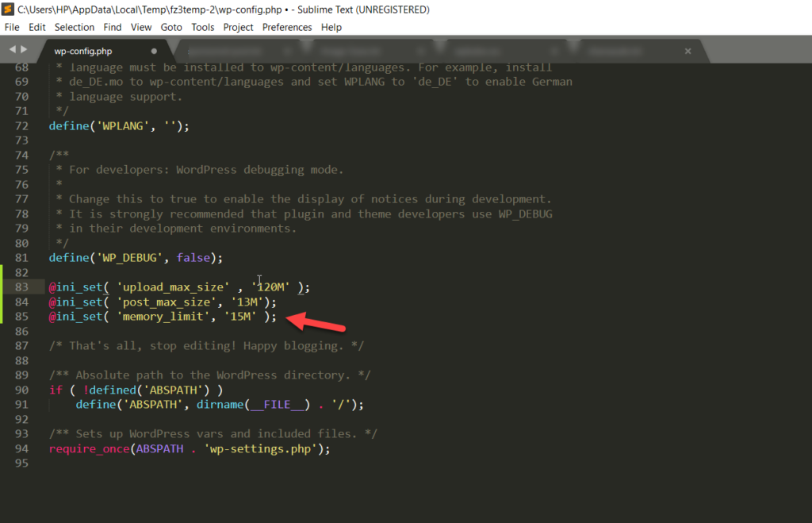Click the false keyword on line 81
The width and height of the screenshot is (812, 523).
[193, 258]
